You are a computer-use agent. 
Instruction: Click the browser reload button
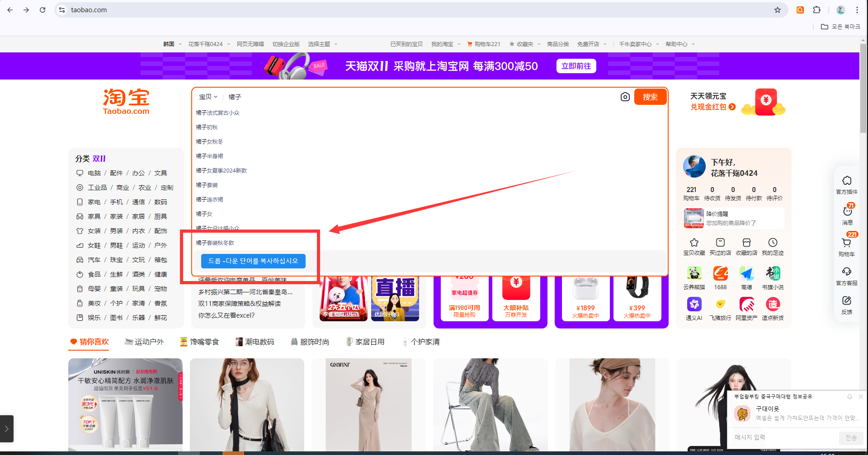42,10
